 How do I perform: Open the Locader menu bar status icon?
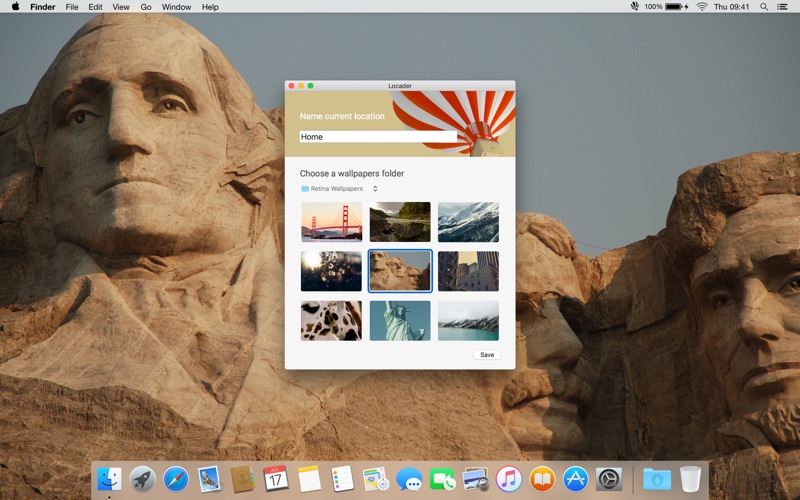[634, 7]
